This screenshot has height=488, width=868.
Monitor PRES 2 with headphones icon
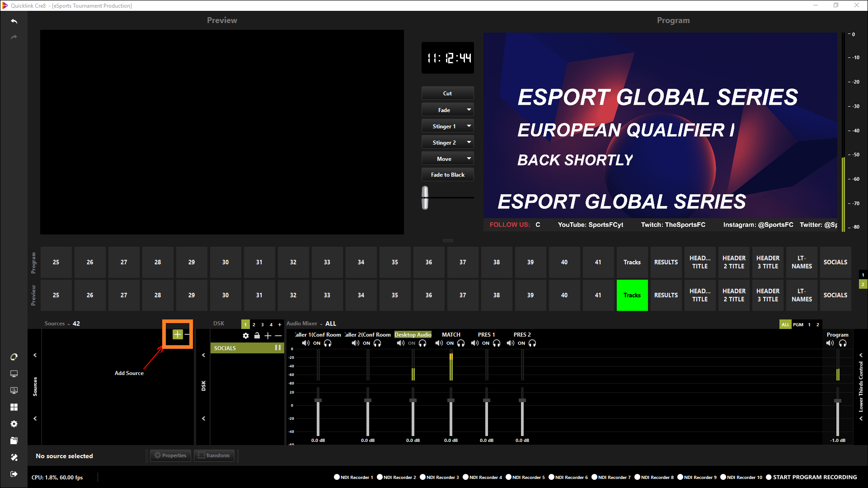tap(532, 343)
